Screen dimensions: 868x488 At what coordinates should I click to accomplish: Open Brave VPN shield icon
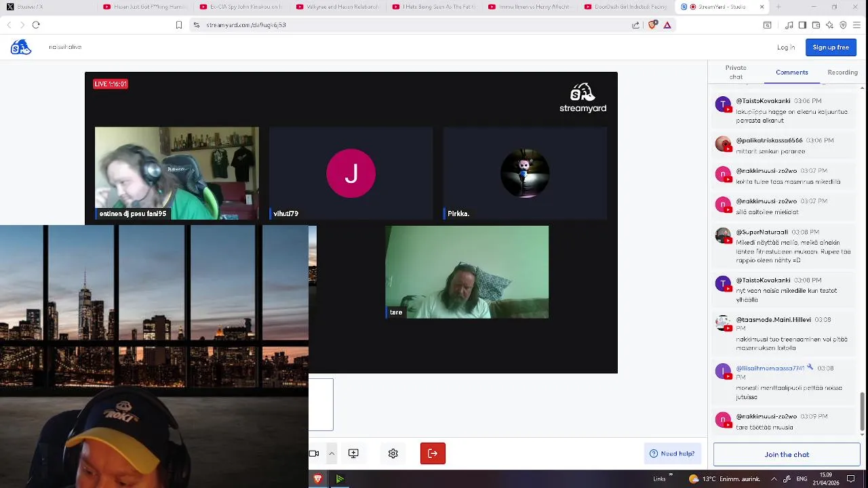[x=844, y=25]
